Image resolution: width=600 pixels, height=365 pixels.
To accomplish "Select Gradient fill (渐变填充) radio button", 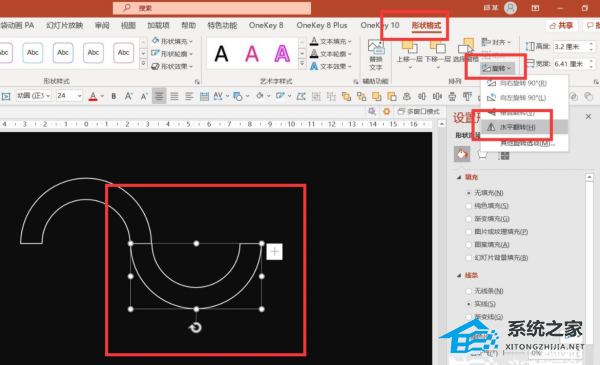I will [x=468, y=219].
